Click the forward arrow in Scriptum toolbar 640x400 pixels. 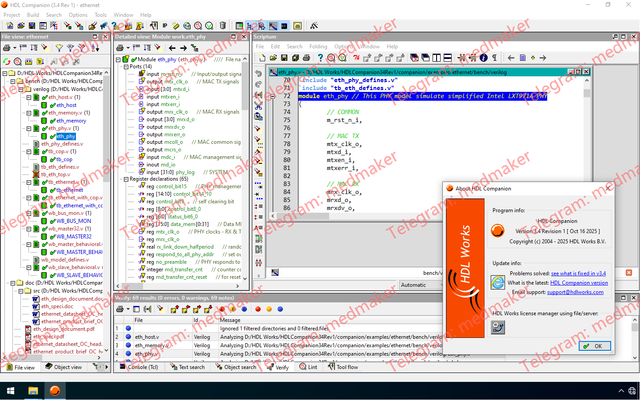(x=542, y=58)
